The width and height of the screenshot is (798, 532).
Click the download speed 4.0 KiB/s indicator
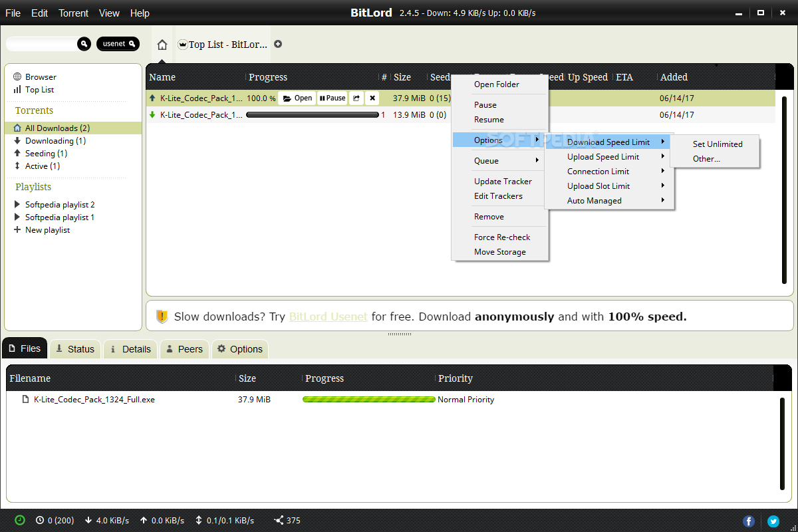point(107,520)
